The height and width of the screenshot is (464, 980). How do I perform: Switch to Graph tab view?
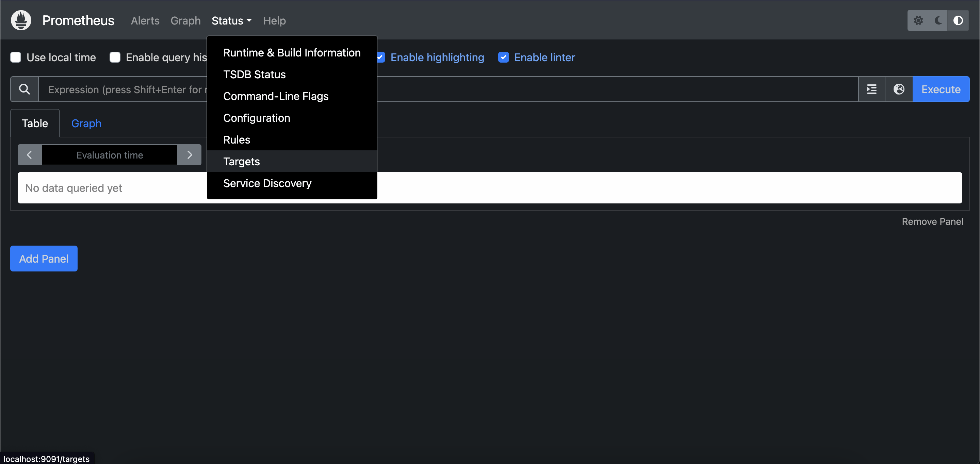coord(86,123)
